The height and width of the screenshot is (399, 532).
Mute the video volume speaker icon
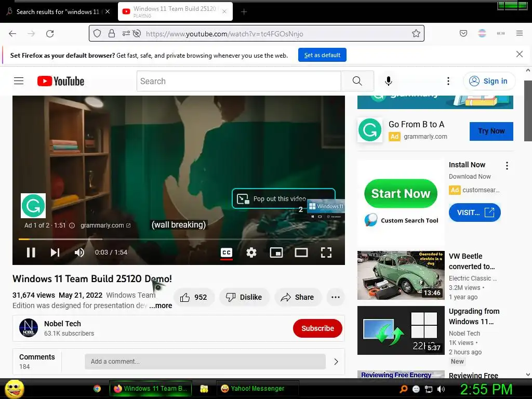point(79,252)
